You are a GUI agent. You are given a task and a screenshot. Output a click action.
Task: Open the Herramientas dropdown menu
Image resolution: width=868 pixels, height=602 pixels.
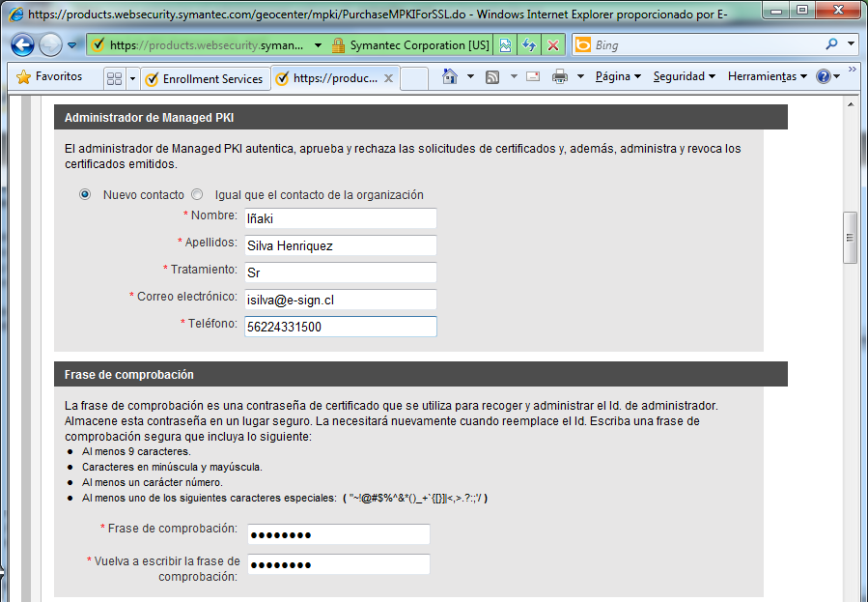[767, 77]
